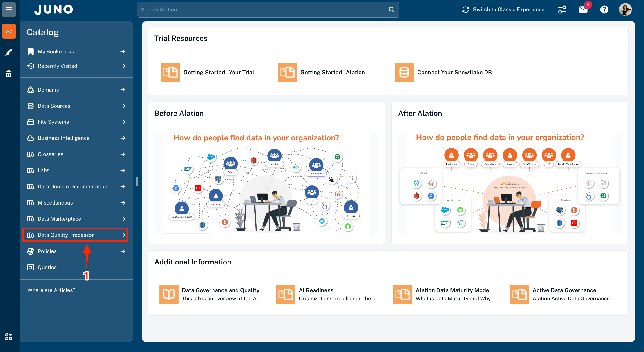
Task: Click the help question mark icon
Action: click(x=604, y=9)
